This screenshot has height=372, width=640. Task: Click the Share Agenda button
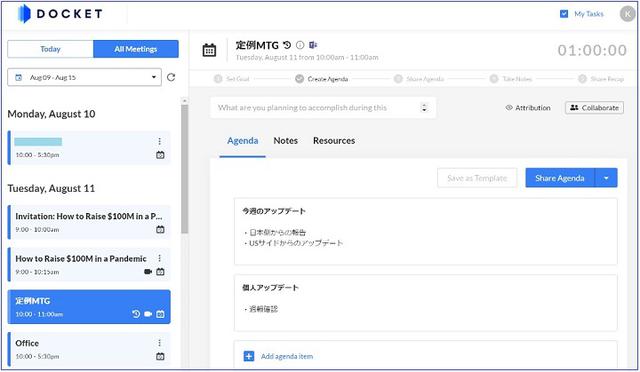pyautogui.click(x=560, y=178)
